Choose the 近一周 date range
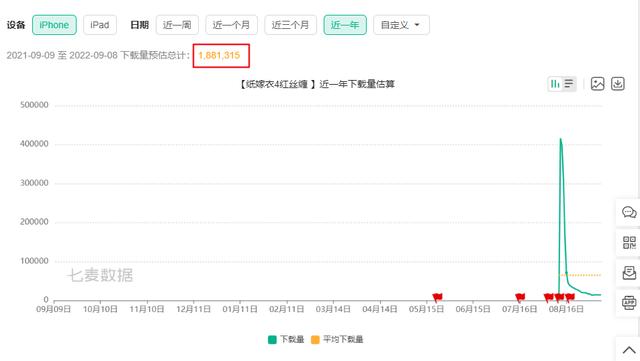The height and width of the screenshot is (361, 640). tap(177, 25)
